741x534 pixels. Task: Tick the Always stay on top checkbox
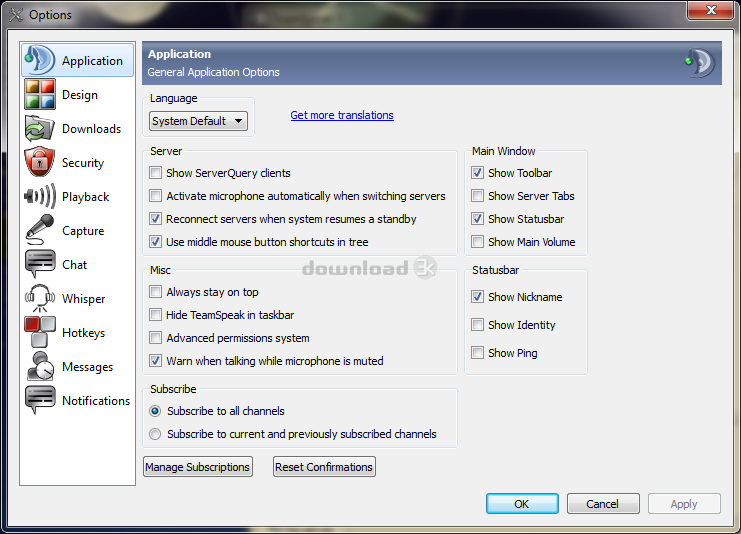(155, 292)
